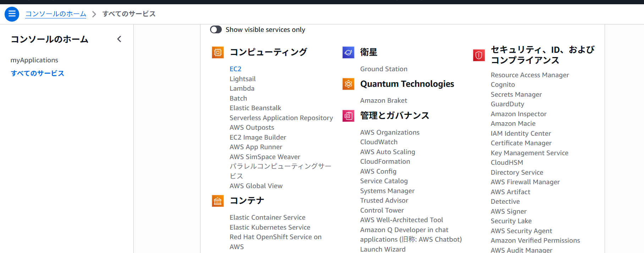
Task: Open AWS Signer
Action: pos(509,212)
